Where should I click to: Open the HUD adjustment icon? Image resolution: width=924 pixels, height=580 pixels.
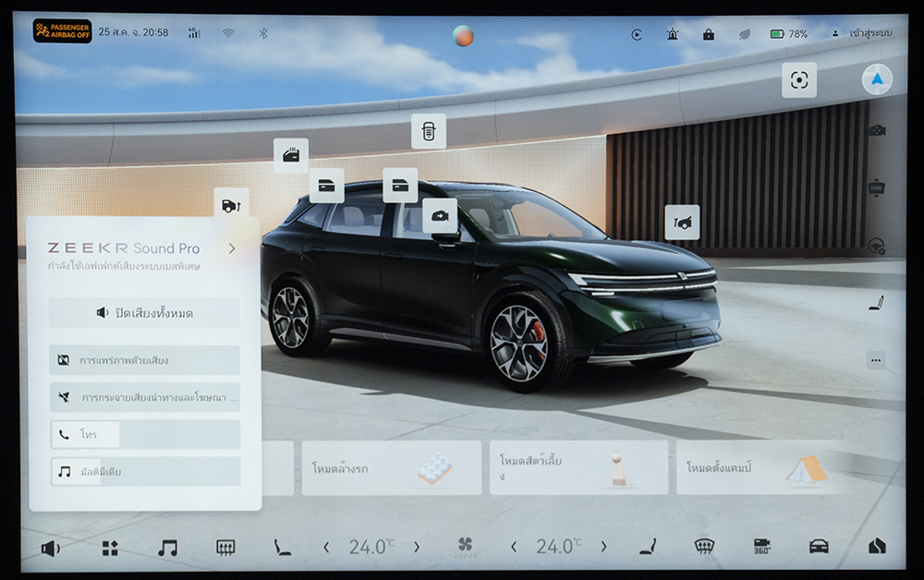click(x=876, y=188)
